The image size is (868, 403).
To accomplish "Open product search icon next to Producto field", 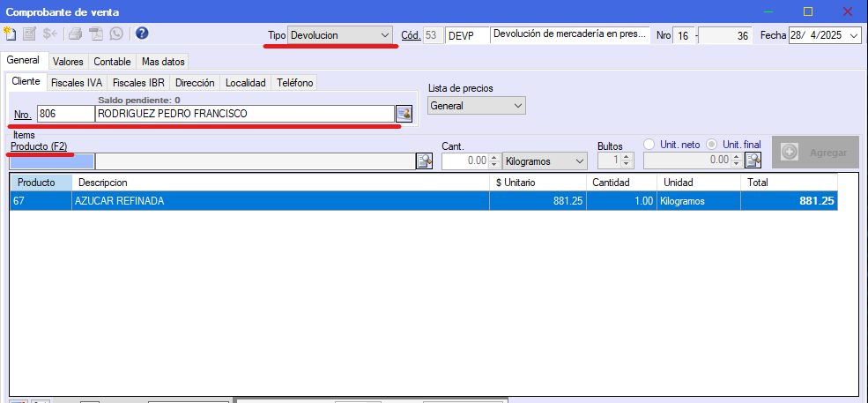I will click(x=425, y=160).
